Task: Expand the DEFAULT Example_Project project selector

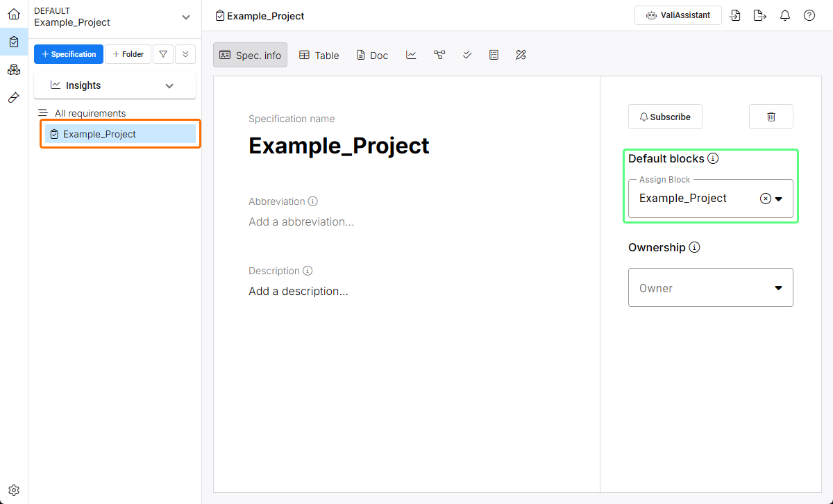Action: click(x=185, y=17)
